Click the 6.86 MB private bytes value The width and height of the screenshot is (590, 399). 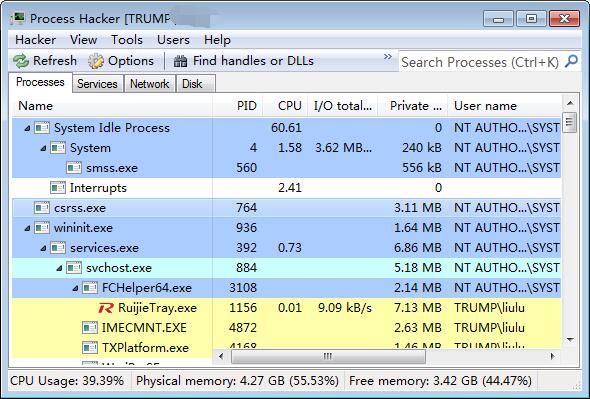pyautogui.click(x=418, y=248)
